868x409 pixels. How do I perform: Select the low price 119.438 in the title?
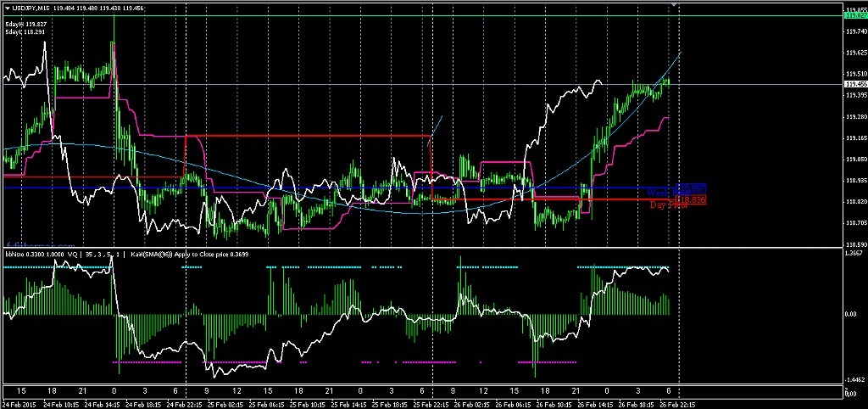tap(110, 8)
